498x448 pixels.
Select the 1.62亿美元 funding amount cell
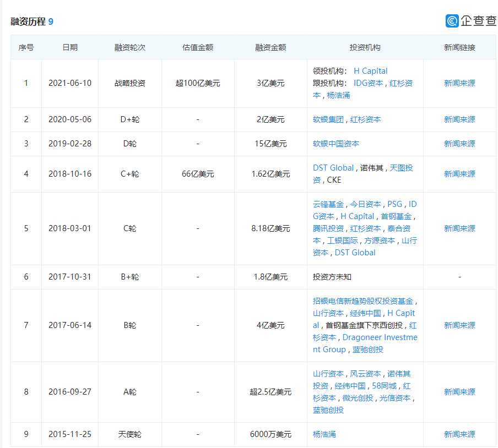pyautogui.click(x=270, y=174)
